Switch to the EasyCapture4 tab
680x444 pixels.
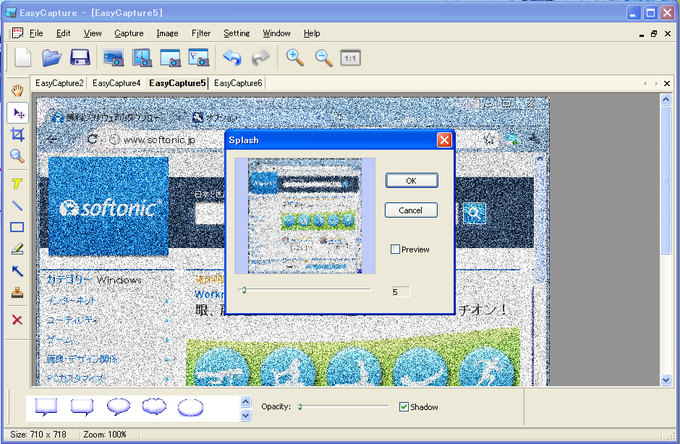(116, 83)
